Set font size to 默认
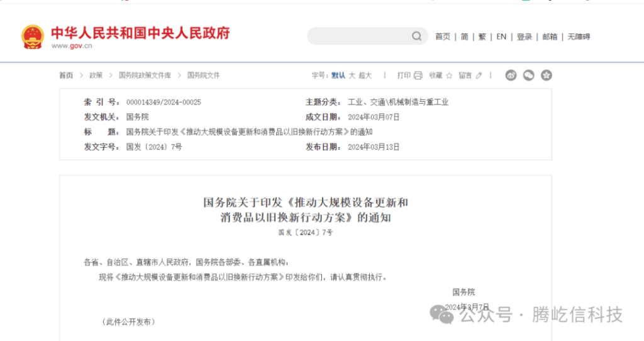 click(338, 75)
